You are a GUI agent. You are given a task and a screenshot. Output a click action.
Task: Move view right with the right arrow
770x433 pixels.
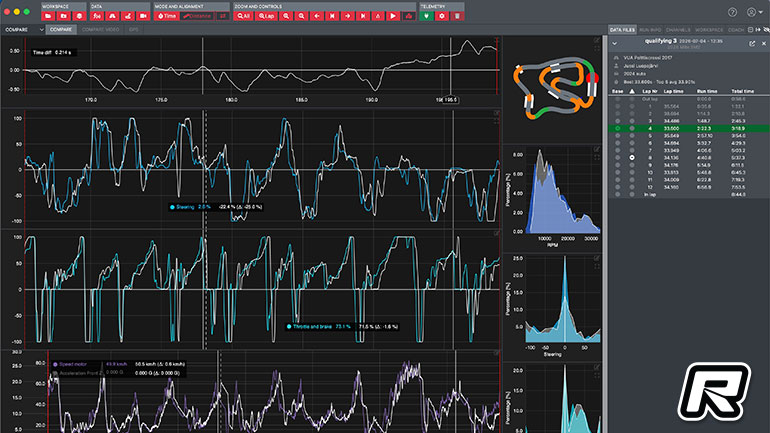[348, 16]
